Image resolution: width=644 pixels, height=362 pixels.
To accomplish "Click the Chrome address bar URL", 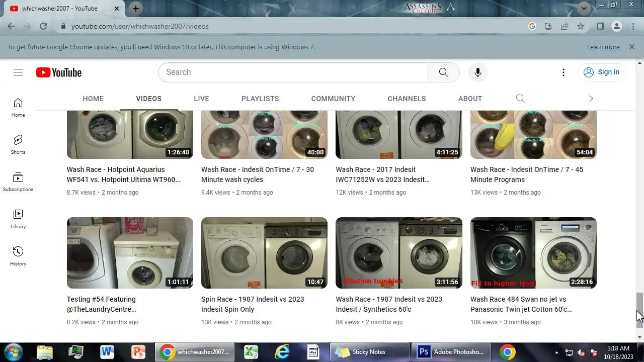I will pyautogui.click(x=140, y=26).
